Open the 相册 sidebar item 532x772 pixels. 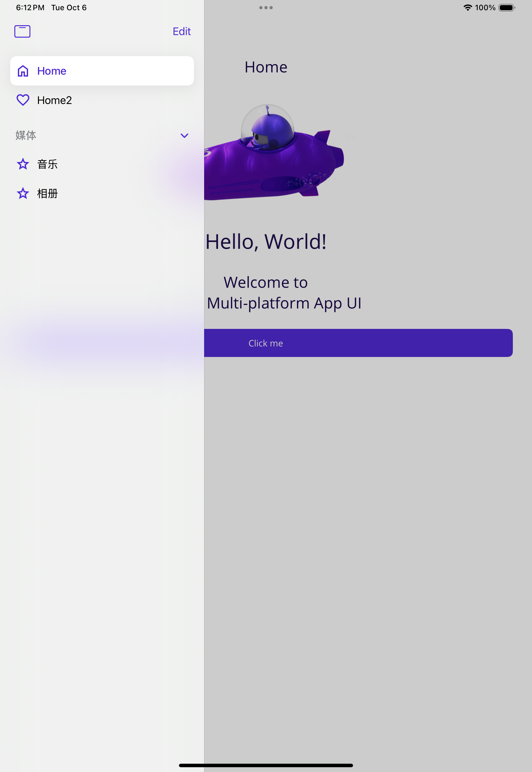click(x=102, y=193)
